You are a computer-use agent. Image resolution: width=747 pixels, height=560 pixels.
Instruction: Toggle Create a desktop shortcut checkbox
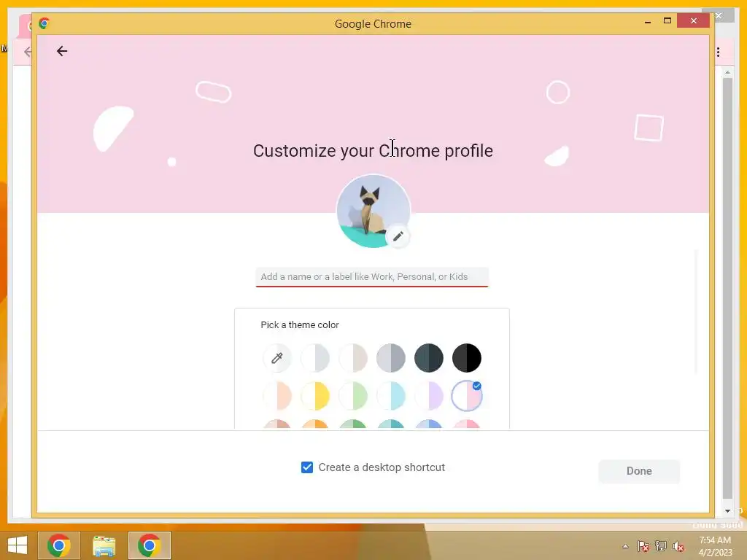coord(307,467)
